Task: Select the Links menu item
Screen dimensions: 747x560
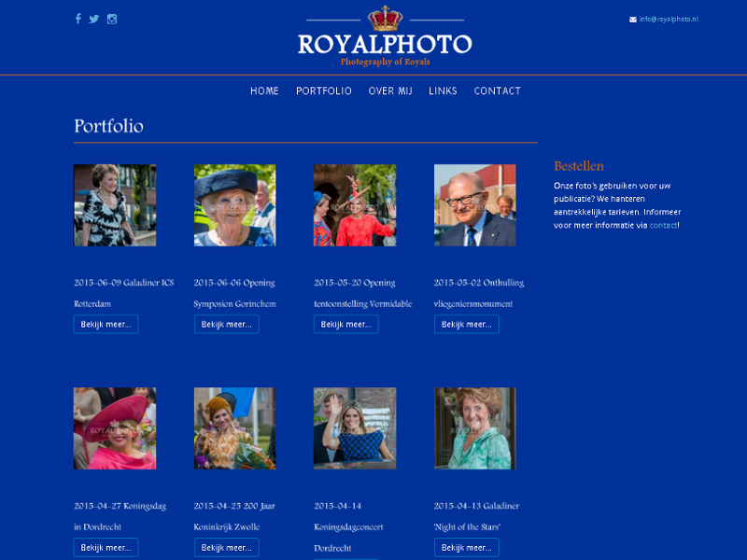Action: (x=443, y=91)
